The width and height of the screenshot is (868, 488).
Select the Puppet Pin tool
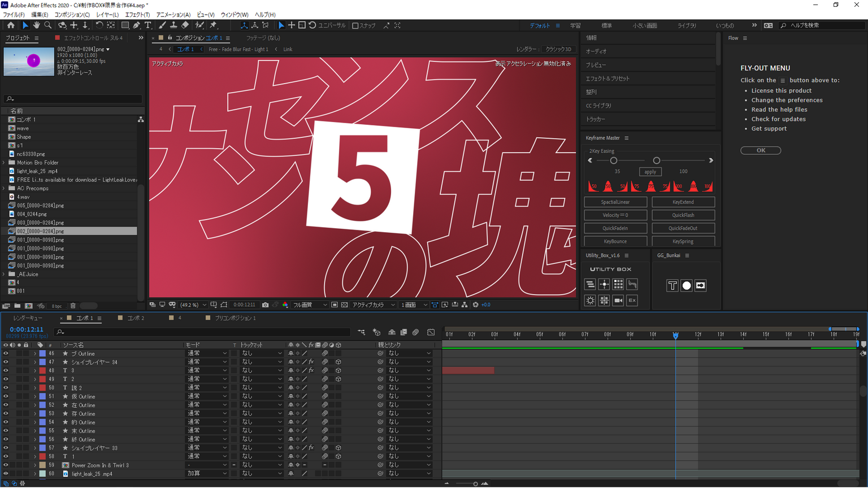[213, 25]
